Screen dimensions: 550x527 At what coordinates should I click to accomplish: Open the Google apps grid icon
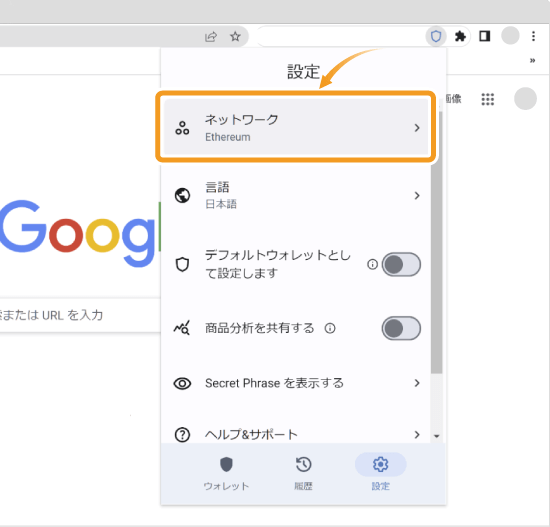488,99
